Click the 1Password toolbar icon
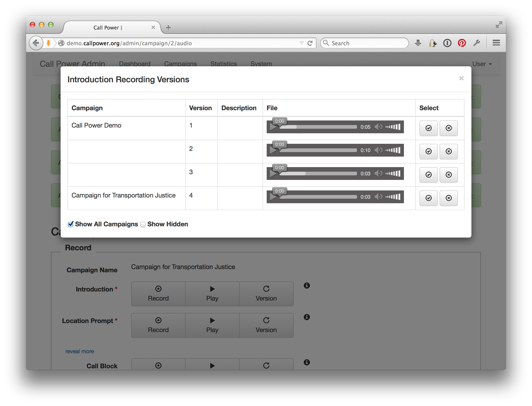Image resolution: width=532 pixels, height=406 pixels. coord(447,43)
